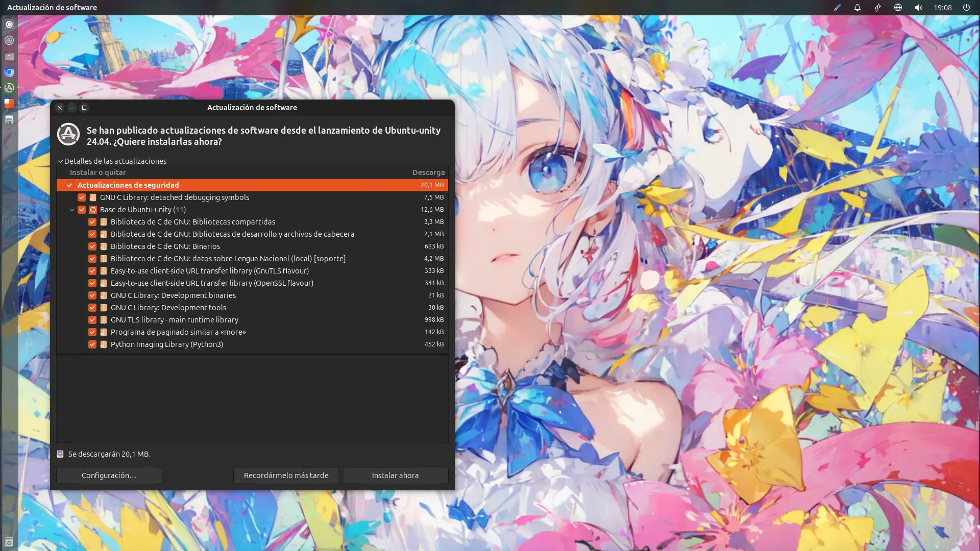
Task: Click the Software Updater icon in the launcher
Action: [x=9, y=88]
